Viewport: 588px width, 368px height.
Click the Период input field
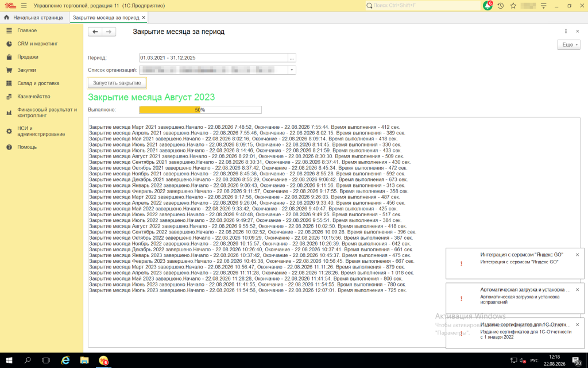pyautogui.click(x=213, y=58)
